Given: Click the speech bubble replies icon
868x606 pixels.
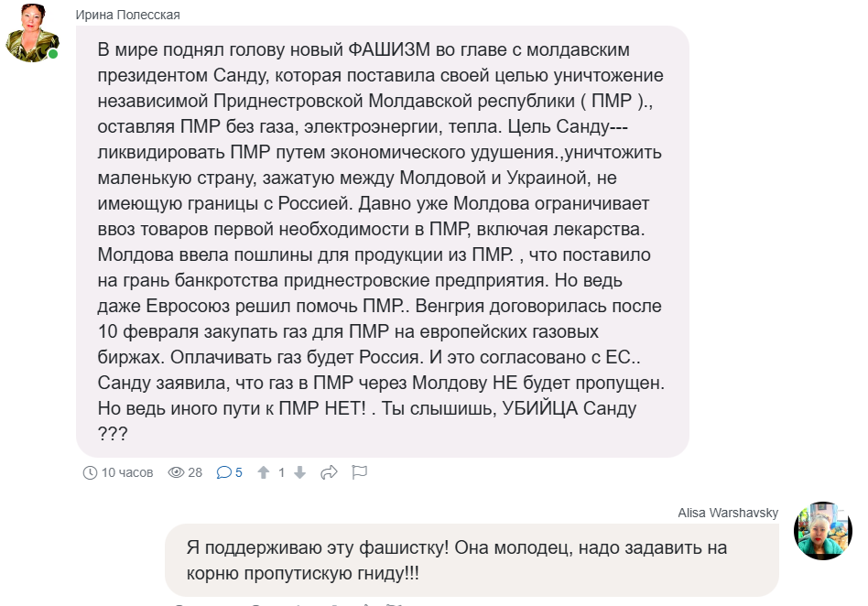Looking at the screenshot, I should [224, 472].
